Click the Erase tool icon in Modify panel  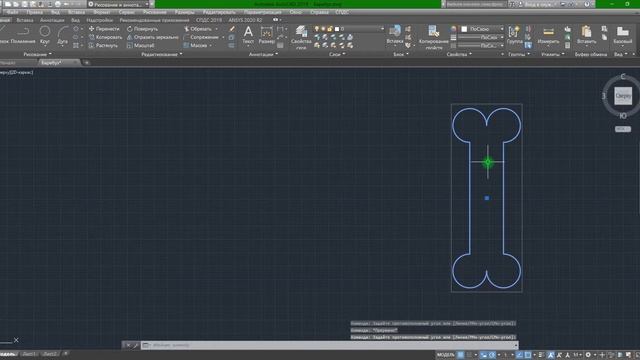tap(232, 29)
